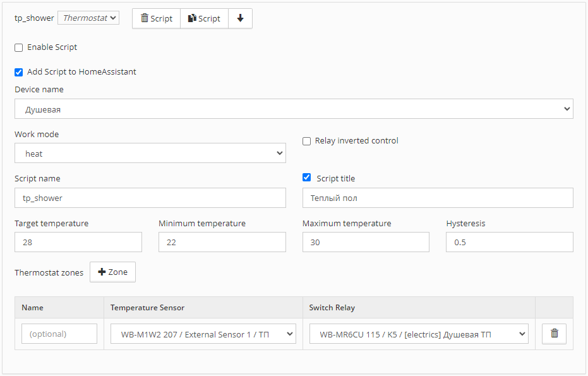The height and width of the screenshot is (376, 588).
Task: Click the Target temperature field
Action: click(78, 242)
